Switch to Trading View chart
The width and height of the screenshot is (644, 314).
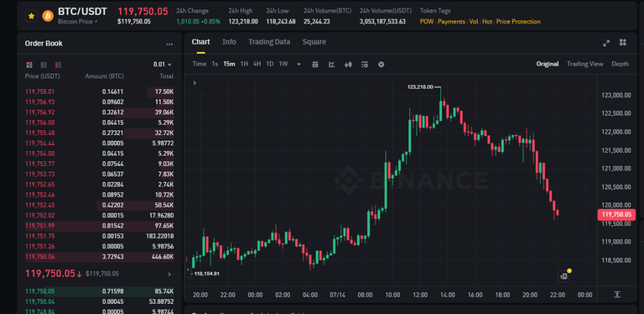[585, 64]
